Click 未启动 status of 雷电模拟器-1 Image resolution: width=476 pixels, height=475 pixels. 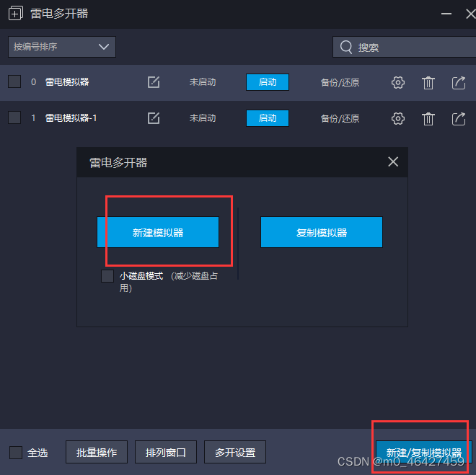click(203, 118)
